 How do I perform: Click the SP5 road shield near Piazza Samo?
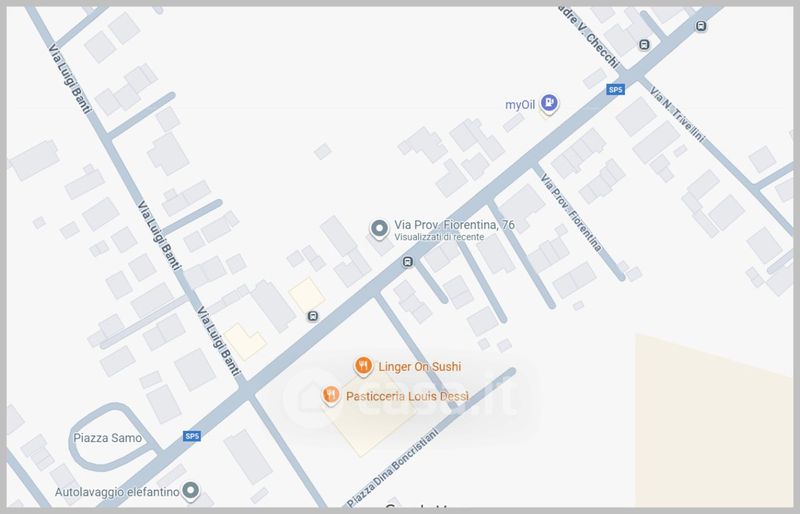pyautogui.click(x=192, y=436)
